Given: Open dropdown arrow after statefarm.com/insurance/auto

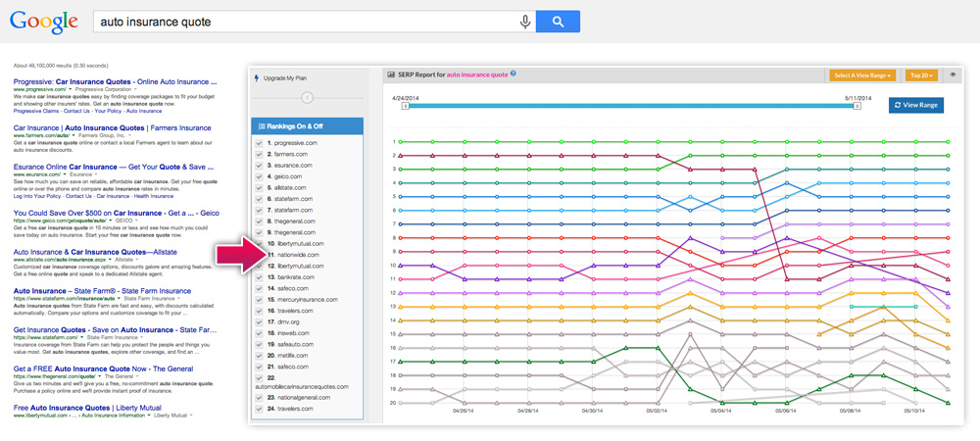Looking at the screenshot, I should [x=119, y=299].
